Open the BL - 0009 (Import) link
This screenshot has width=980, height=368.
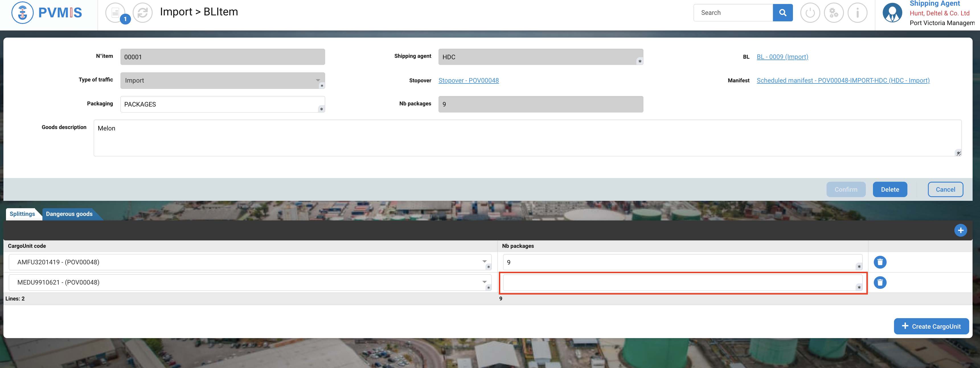tap(782, 57)
